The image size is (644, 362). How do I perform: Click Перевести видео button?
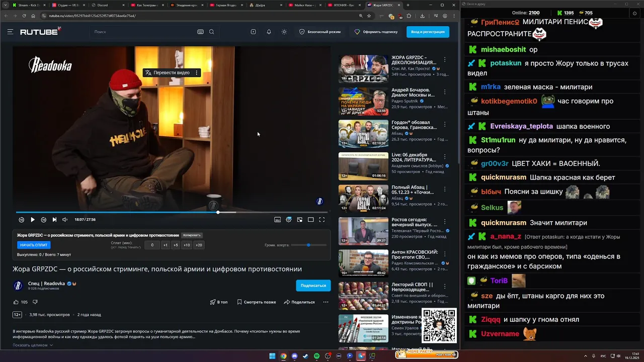[x=168, y=73]
